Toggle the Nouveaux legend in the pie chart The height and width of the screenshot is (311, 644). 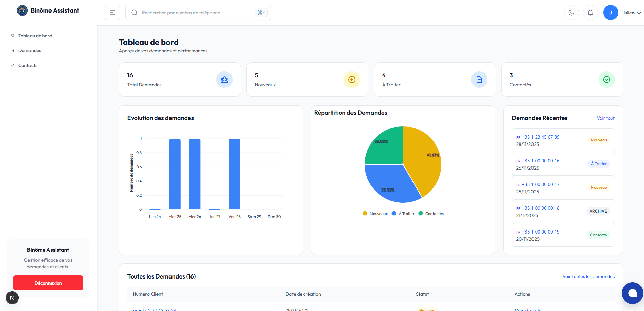(x=375, y=213)
